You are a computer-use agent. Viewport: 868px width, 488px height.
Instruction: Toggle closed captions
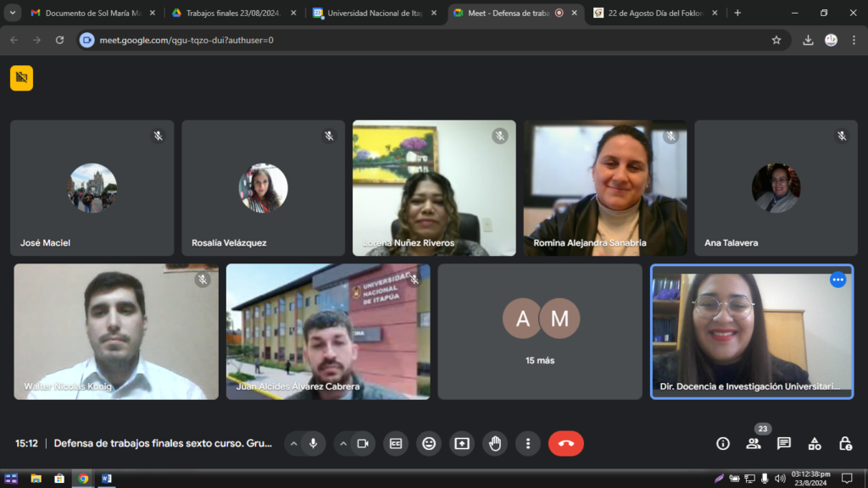[x=395, y=443]
